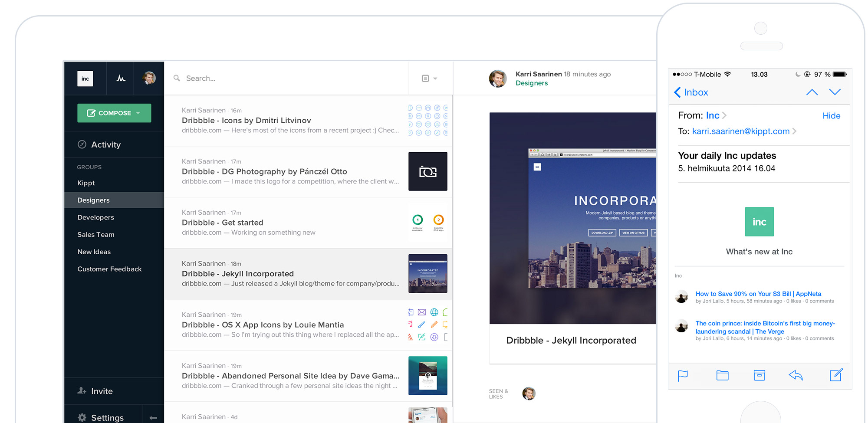Open the Settings gear icon
Viewport: 868px width, 423px height.
point(82,417)
